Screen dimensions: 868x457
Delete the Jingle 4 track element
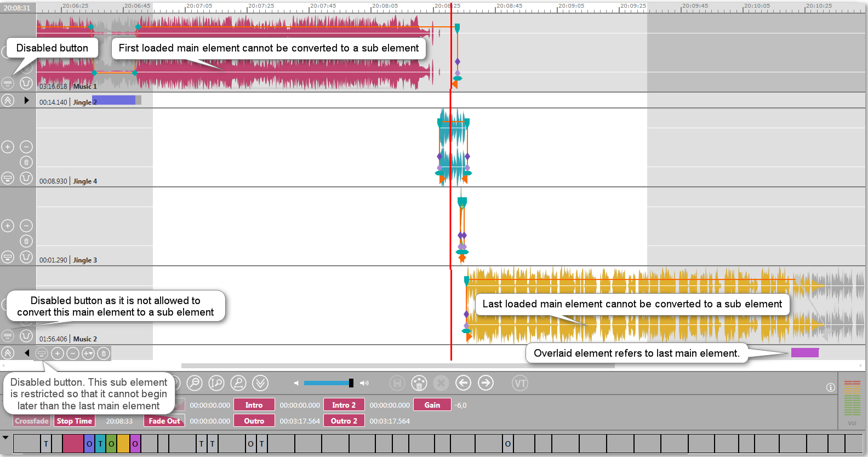tap(26, 162)
